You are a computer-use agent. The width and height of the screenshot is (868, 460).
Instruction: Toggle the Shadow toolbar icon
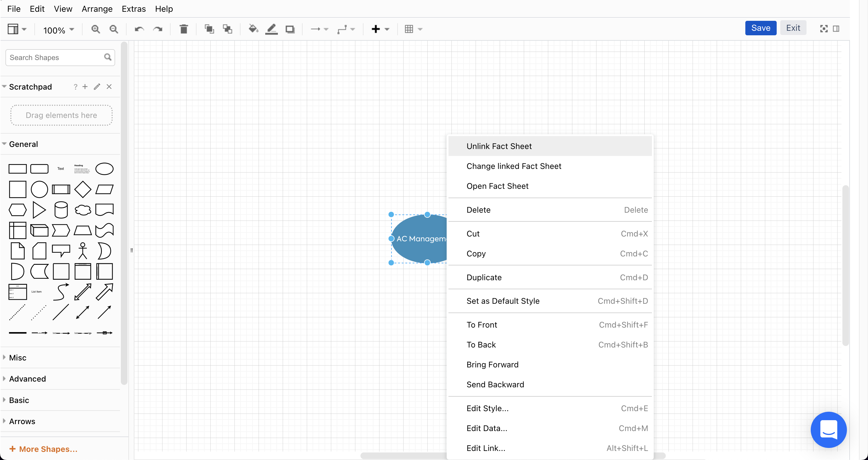tap(290, 29)
